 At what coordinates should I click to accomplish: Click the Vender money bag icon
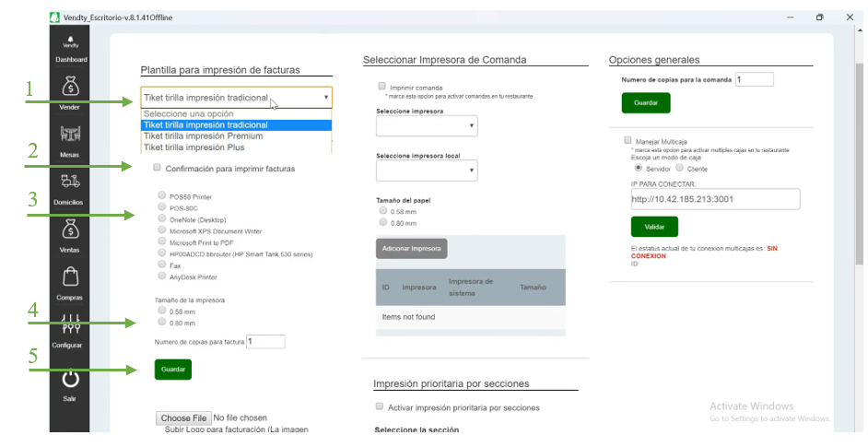click(x=70, y=88)
